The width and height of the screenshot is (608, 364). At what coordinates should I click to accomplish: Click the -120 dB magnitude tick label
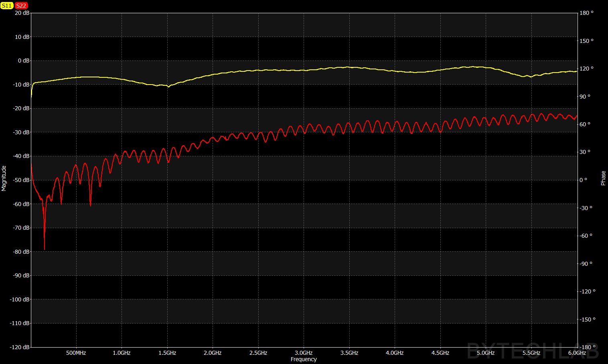(x=19, y=347)
